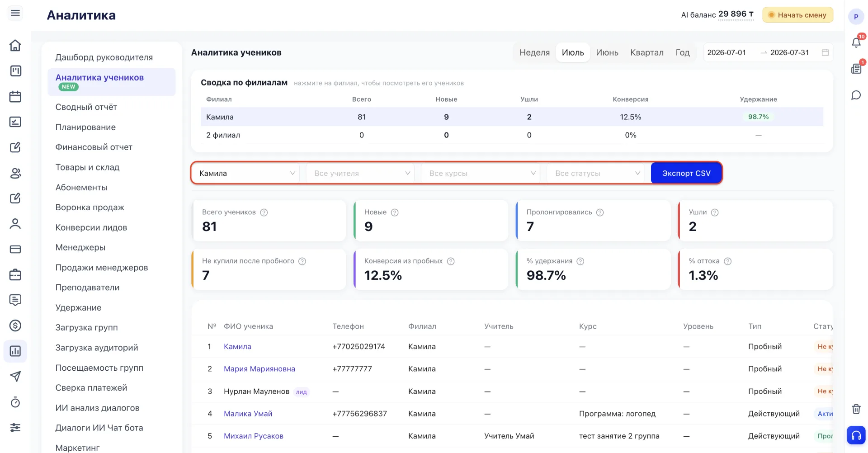Open the dollar finance icon in sidebar
Viewport: 868px width, 453px height.
point(15,326)
